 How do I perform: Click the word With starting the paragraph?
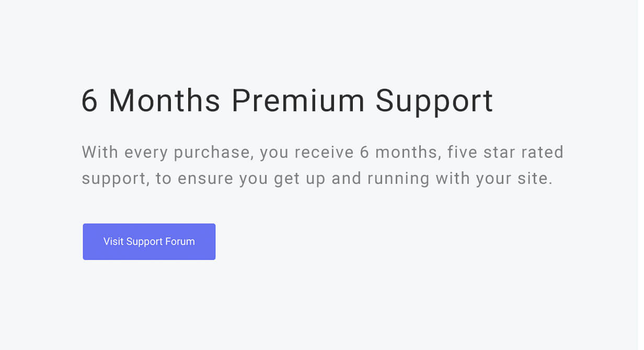pyautogui.click(x=100, y=152)
